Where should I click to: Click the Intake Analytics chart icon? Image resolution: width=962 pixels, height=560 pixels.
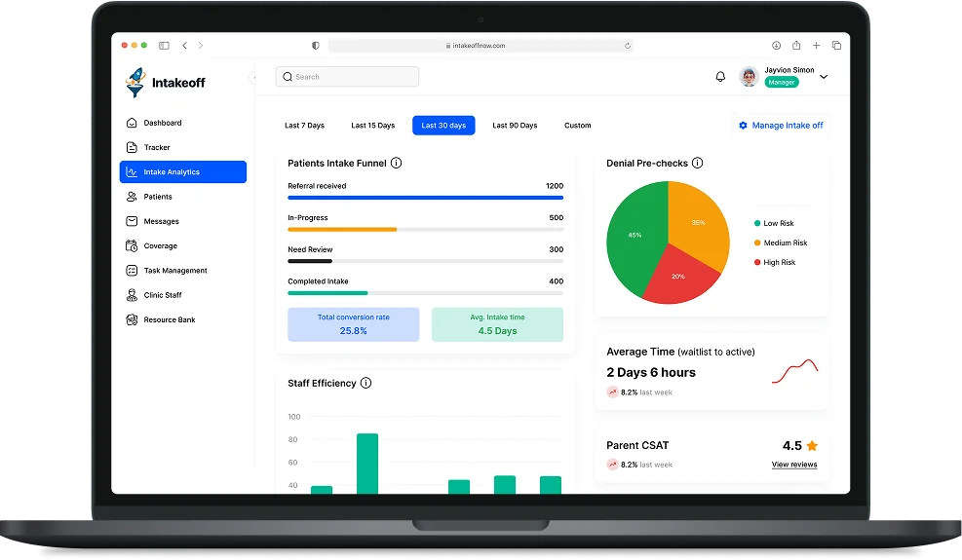click(132, 171)
